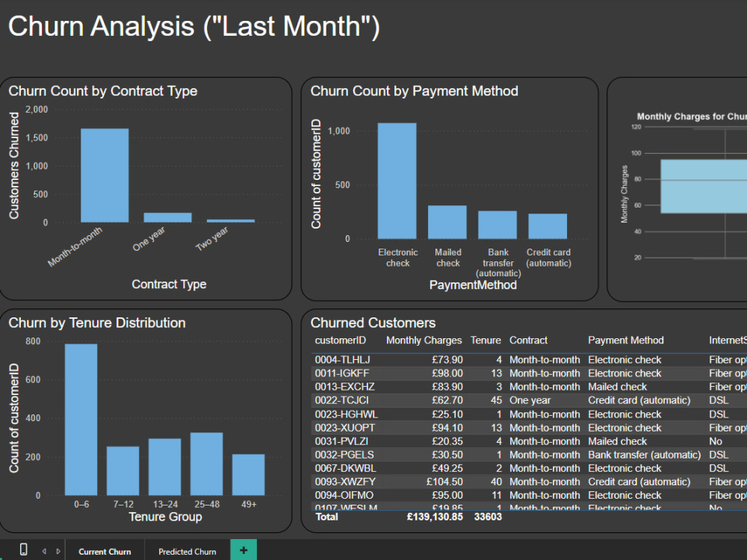Viewport: 747px width, 560px height.
Task: Sort by the Monthly Charges column header
Action: point(422,340)
